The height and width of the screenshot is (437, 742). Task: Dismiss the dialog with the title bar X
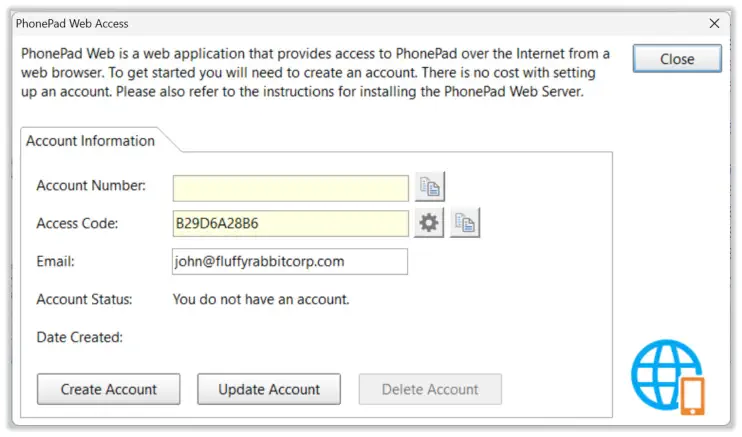pos(714,23)
